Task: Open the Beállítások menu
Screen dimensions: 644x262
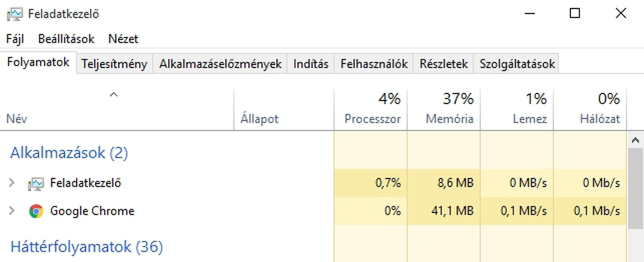Action: (x=66, y=39)
